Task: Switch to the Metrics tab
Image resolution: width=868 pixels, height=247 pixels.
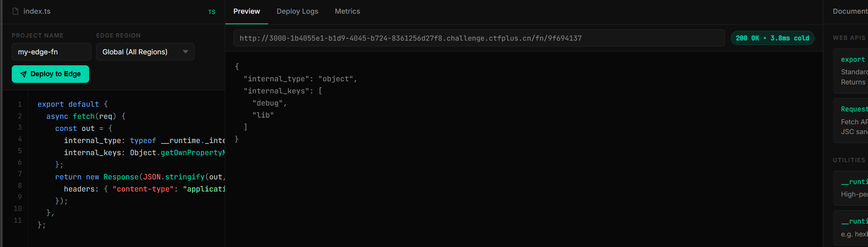Action: tap(347, 11)
